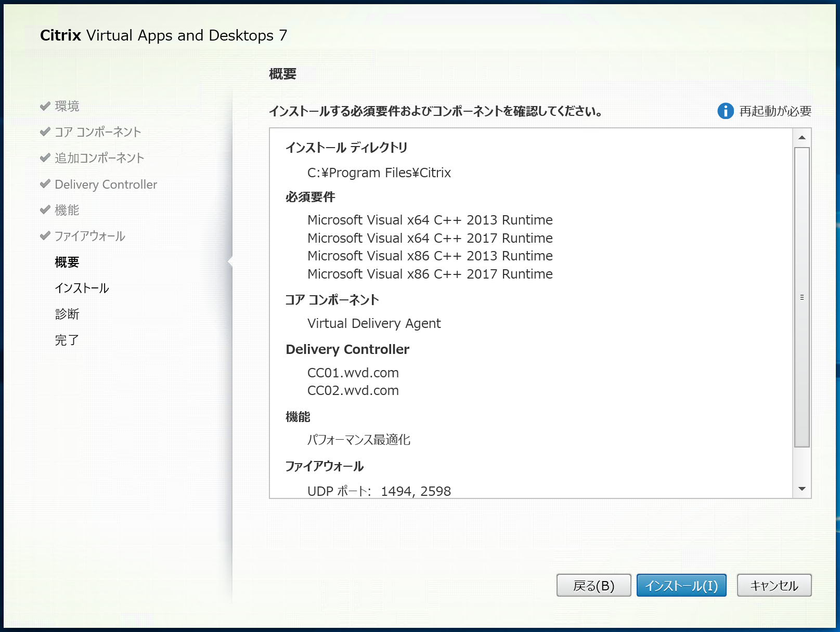Select the 完了 step in the sidebar

67,339
